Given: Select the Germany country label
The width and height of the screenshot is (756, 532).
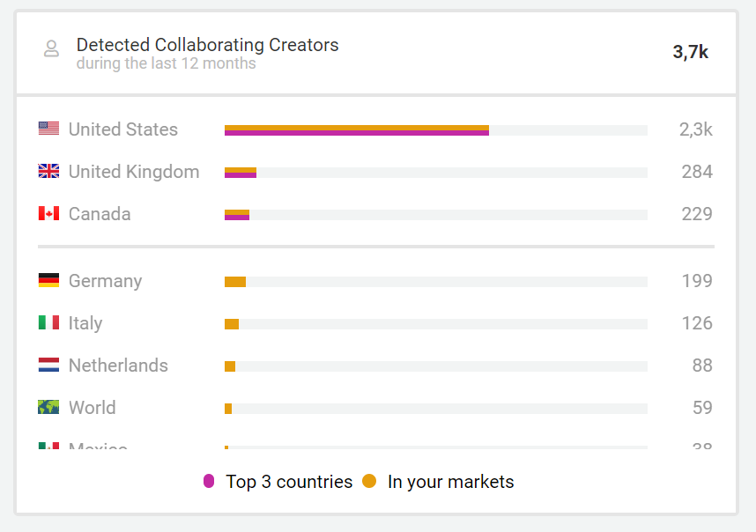Looking at the screenshot, I should (x=106, y=280).
